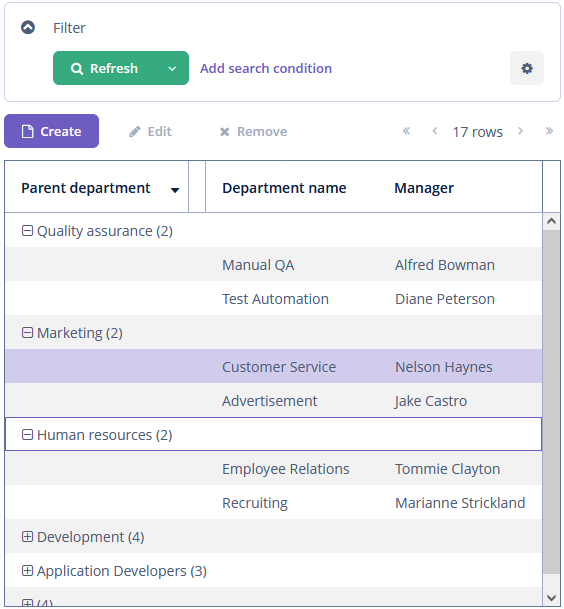
Task: Expand the Development group
Action: [x=27, y=537]
